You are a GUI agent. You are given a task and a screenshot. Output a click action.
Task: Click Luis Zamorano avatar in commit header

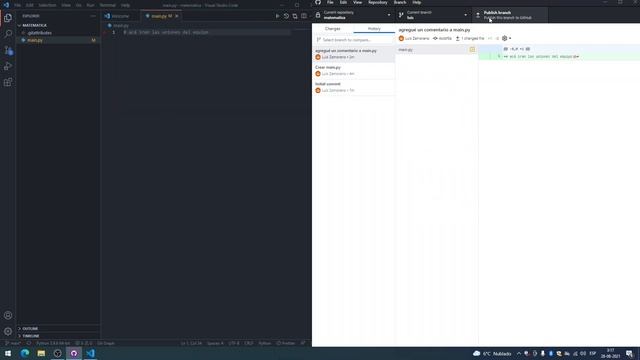[401, 38]
